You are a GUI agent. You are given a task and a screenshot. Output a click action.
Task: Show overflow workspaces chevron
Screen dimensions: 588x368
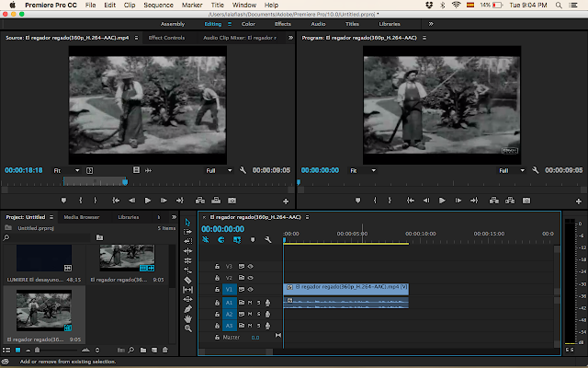click(x=431, y=24)
